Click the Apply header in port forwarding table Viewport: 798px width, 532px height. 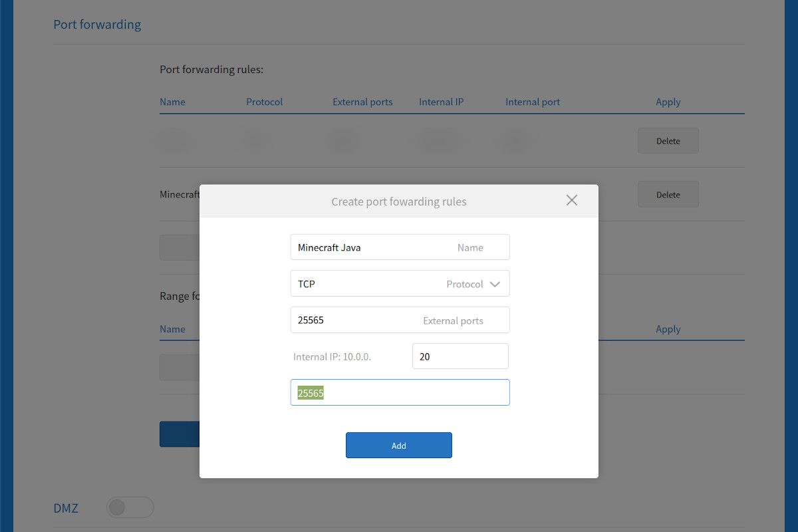[668, 102]
